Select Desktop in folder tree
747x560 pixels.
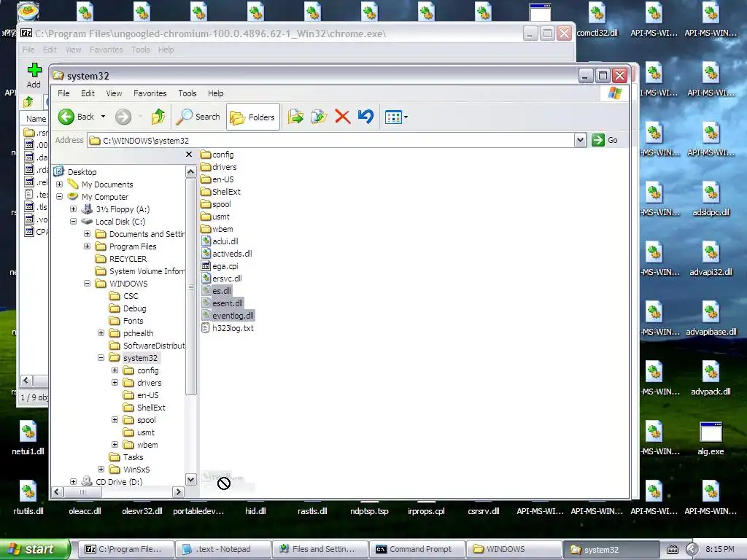[82, 172]
